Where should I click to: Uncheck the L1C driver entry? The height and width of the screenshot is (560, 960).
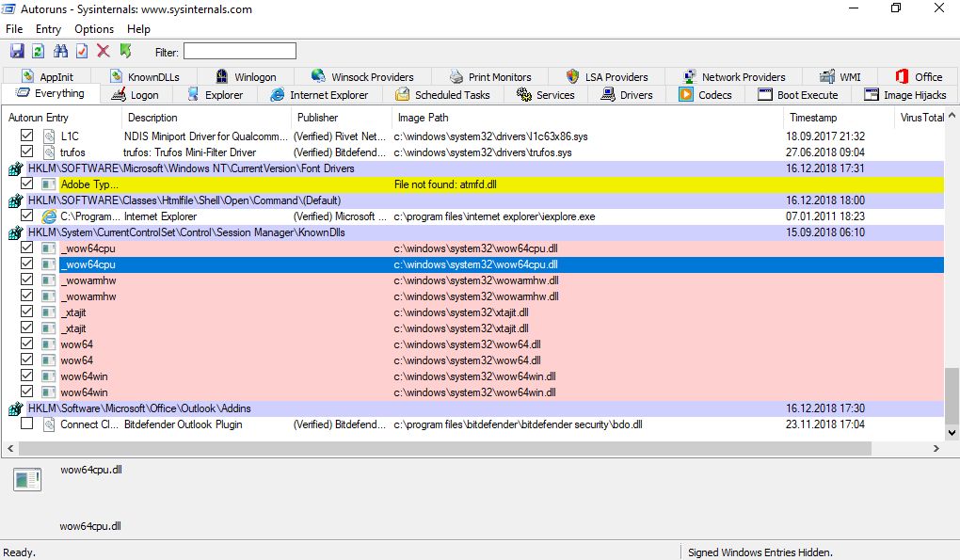pyautogui.click(x=27, y=136)
